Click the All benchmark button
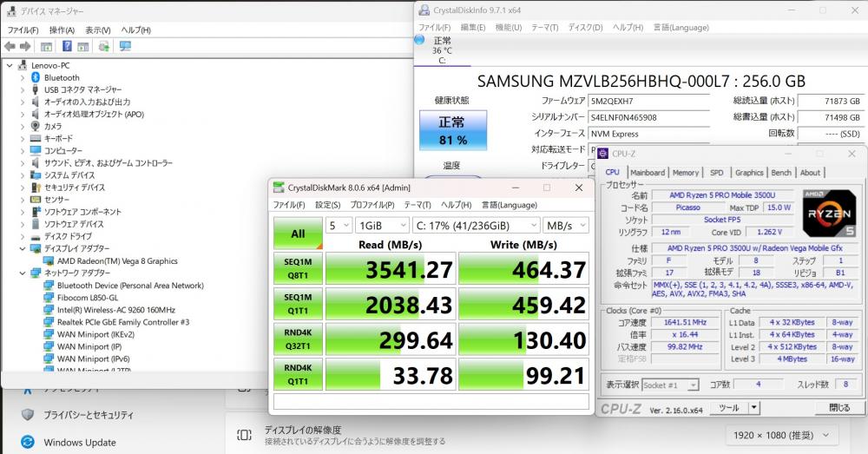The image size is (868, 454). tap(298, 234)
